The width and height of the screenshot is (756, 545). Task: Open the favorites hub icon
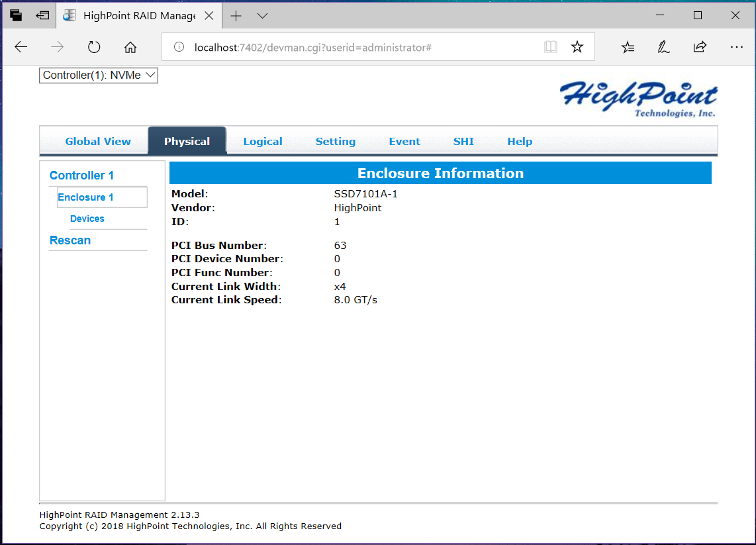628,47
